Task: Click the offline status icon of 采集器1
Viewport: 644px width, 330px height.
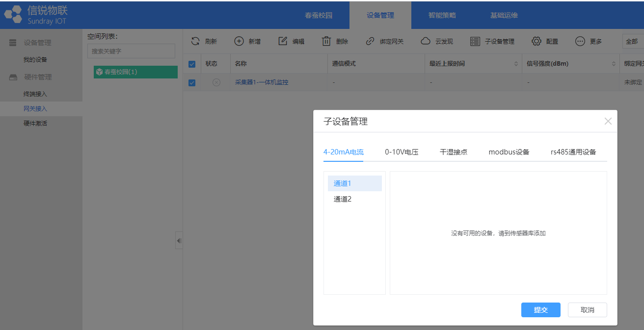Action: click(216, 82)
